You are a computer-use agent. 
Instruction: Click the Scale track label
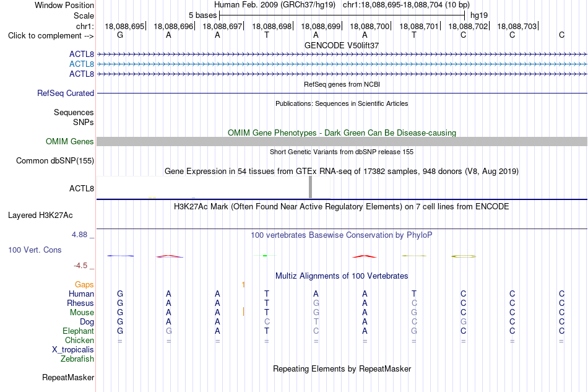[84, 15]
